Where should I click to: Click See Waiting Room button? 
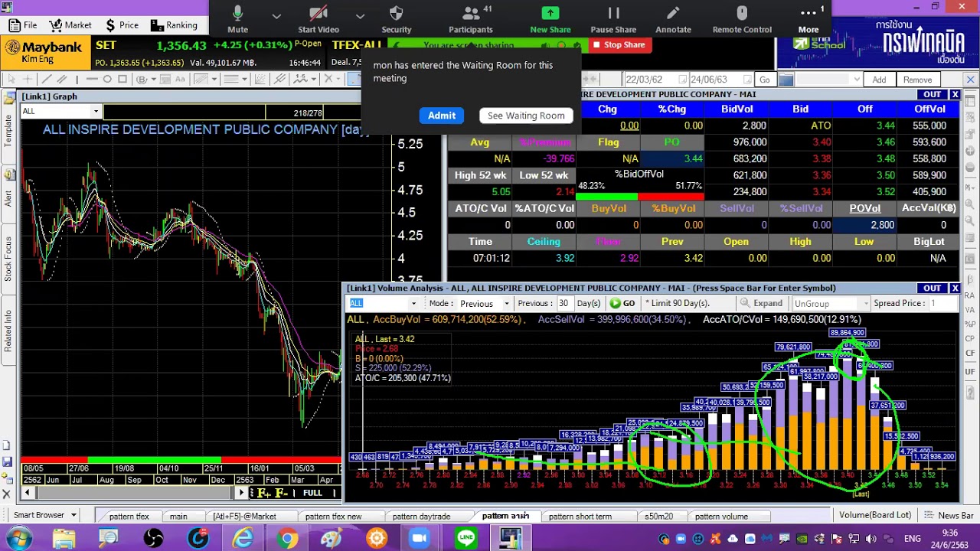(x=526, y=116)
